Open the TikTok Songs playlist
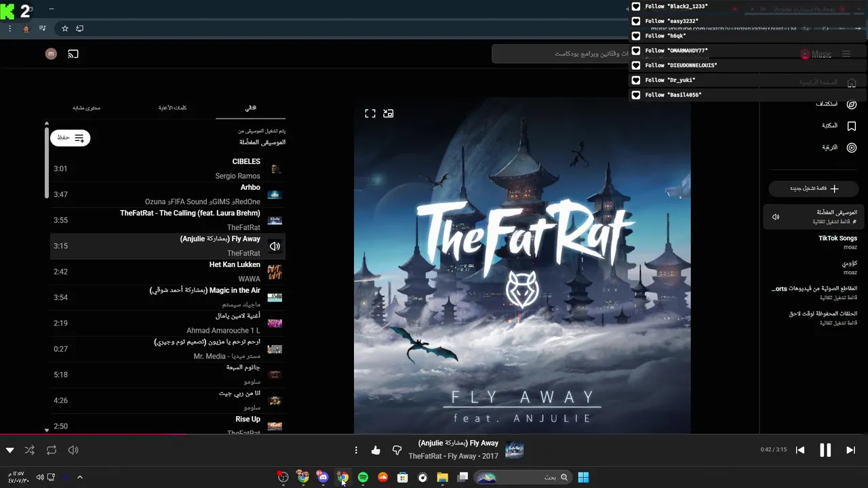Screen dimensions: 868x488 (812, 242)
